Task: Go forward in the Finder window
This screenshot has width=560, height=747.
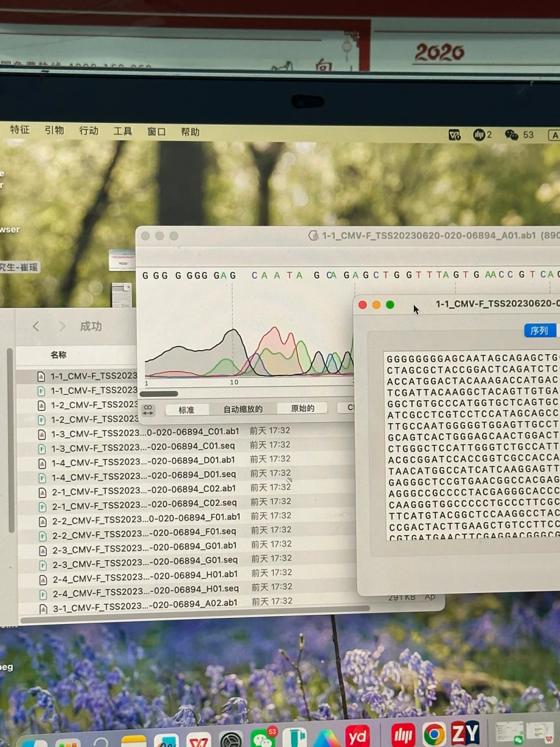Action: point(62,326)
